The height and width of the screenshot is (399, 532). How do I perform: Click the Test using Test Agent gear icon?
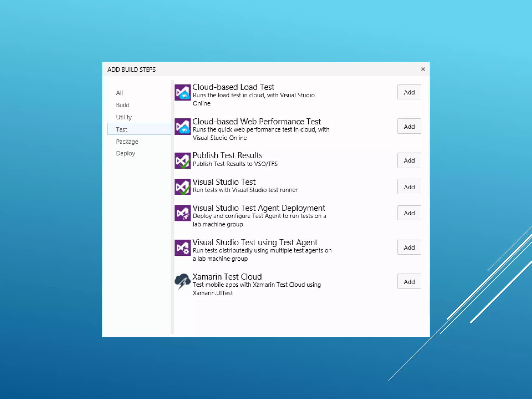pyautogui.click(x=182, y=248)
